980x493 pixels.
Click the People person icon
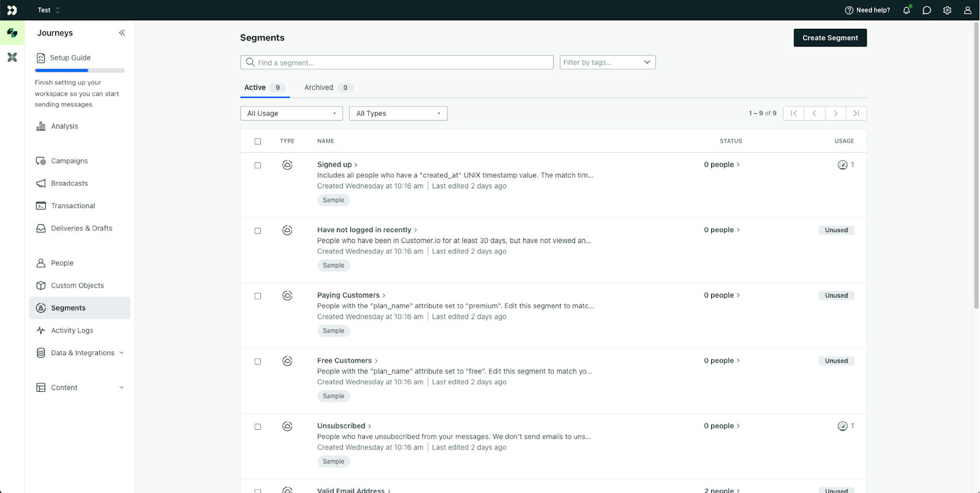click(x=41, y=263)
